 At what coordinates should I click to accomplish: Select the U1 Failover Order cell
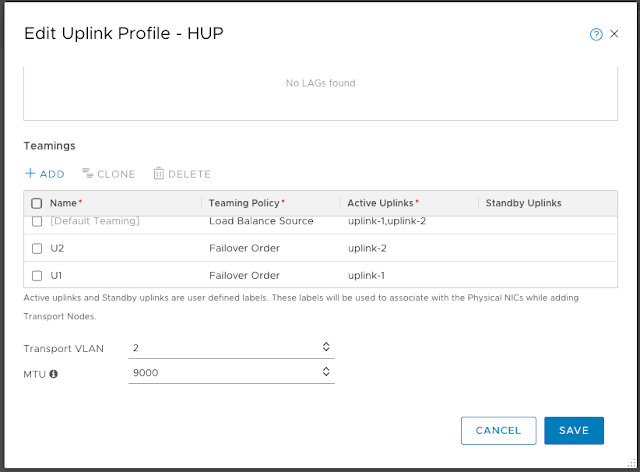pyautogui.click(x=245, y=275)
